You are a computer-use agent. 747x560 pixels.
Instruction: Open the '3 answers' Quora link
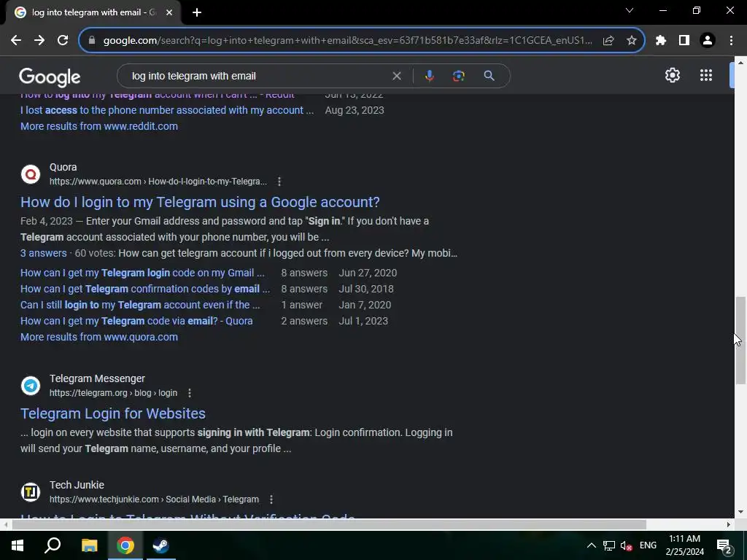[43, 253]
